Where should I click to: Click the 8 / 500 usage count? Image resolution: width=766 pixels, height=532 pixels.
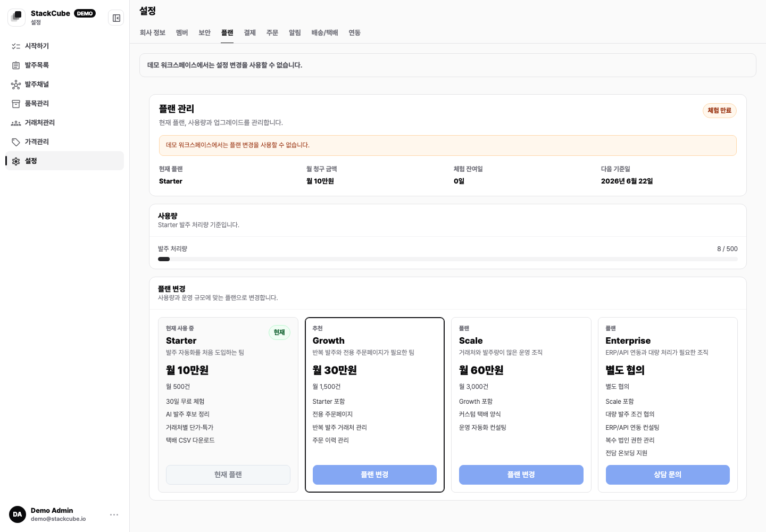[727, 249]
